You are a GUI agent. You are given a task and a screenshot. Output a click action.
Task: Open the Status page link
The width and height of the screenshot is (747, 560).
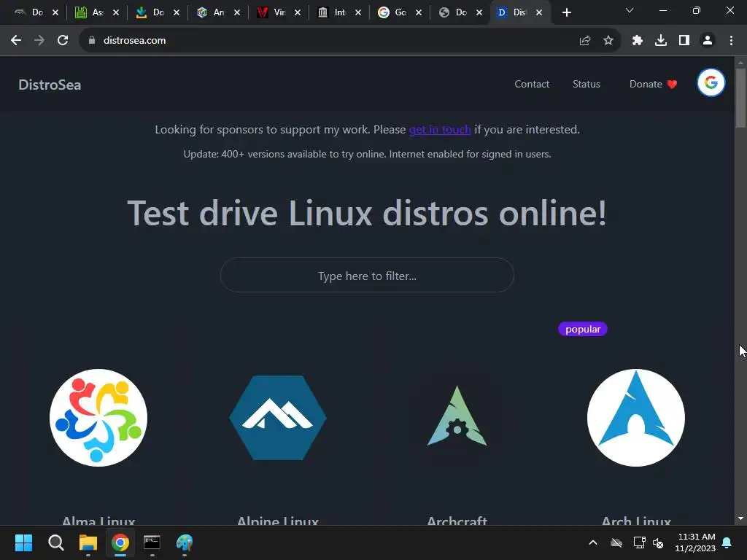coord(586,85)
